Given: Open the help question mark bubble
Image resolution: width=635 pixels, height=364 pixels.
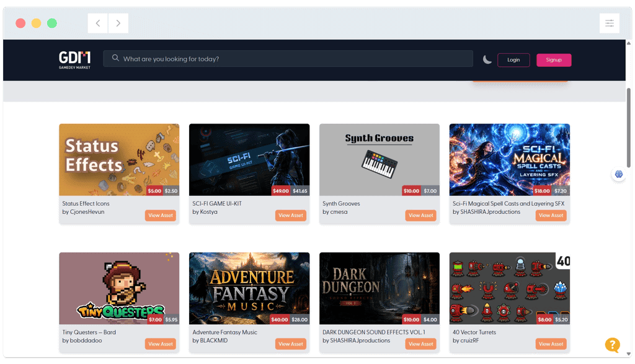Looking at the screenshot, I should coord(612,345).
